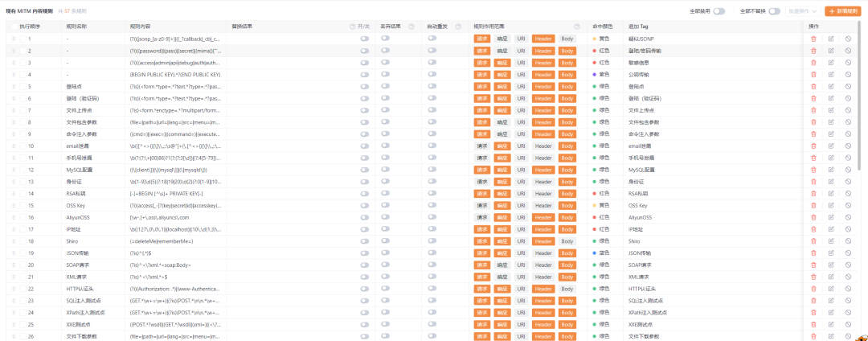Edit the 登陆点 rule with its pencil icon
This screenshot has height=341, width=868.
pos(830,86)
